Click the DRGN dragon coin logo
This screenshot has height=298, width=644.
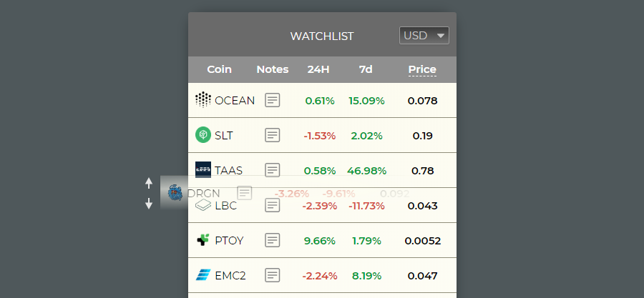click(175, 193)
